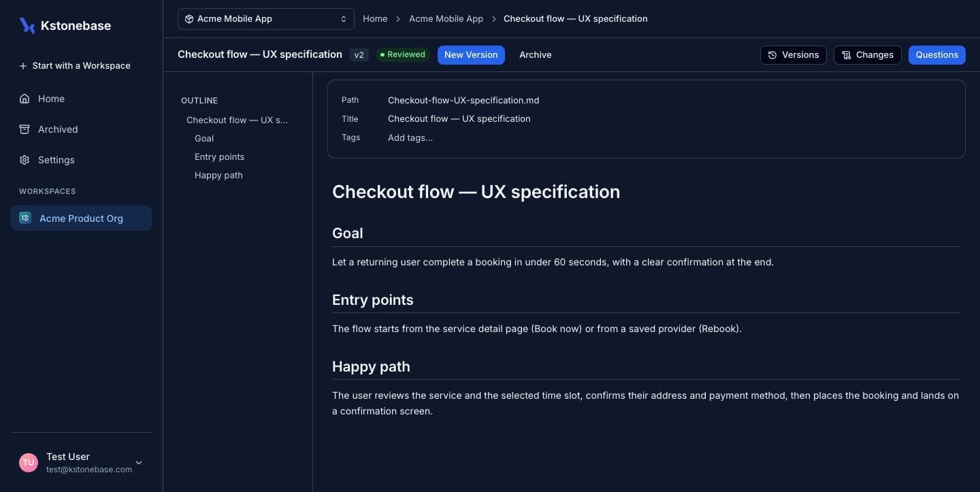Screen dimensions: 980x492
Task: Click the Goal heading in the document
Action: tap(348, 233)
